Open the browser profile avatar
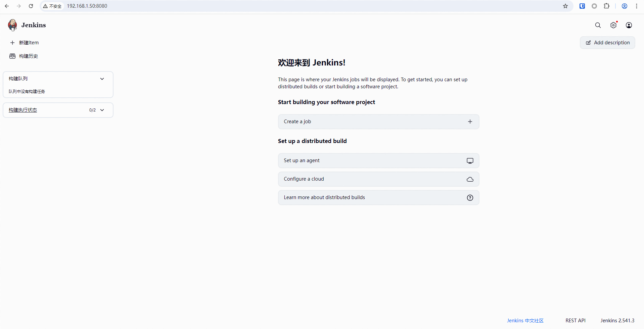The image size is (644, 329). coord(625,6)
